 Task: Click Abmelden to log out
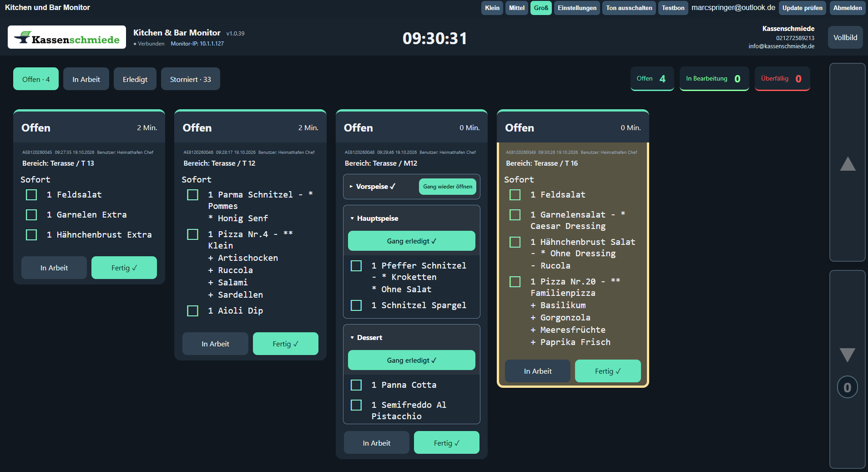click(847, 8)
